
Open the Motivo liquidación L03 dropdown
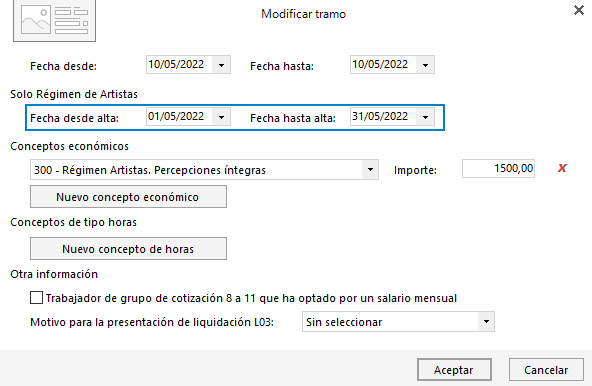tap(486, 322)
